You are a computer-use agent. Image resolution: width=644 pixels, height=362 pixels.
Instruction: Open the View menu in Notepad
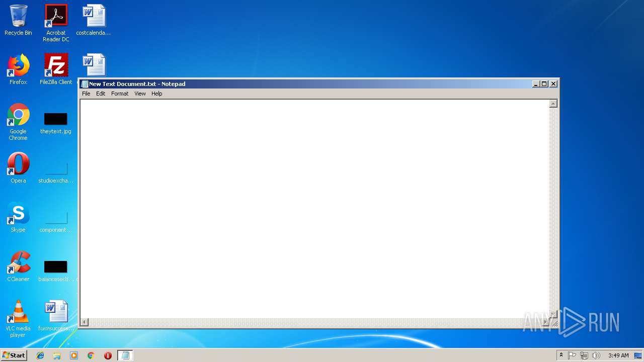[140, 94]
